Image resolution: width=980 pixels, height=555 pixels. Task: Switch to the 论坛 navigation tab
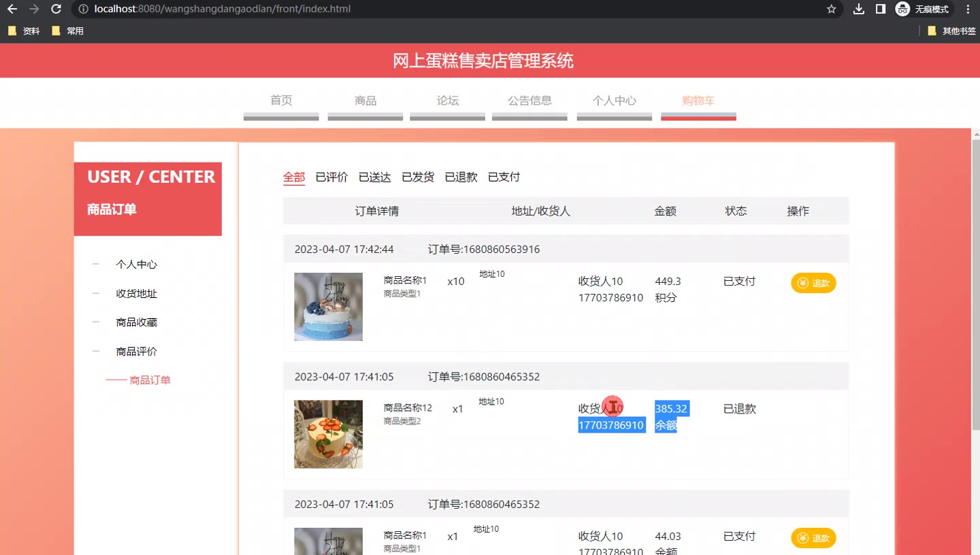(x=448, y=101)
